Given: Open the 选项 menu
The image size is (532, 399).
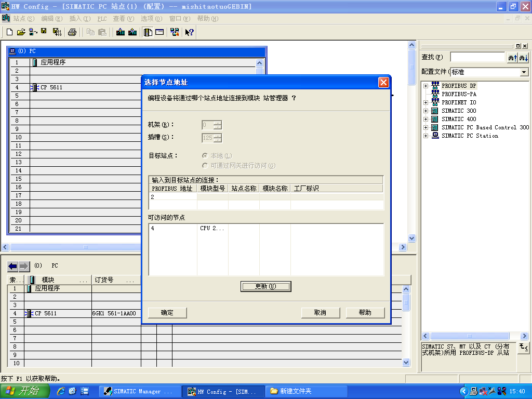Looking at the screenshot, I should (x=151, y=19).
